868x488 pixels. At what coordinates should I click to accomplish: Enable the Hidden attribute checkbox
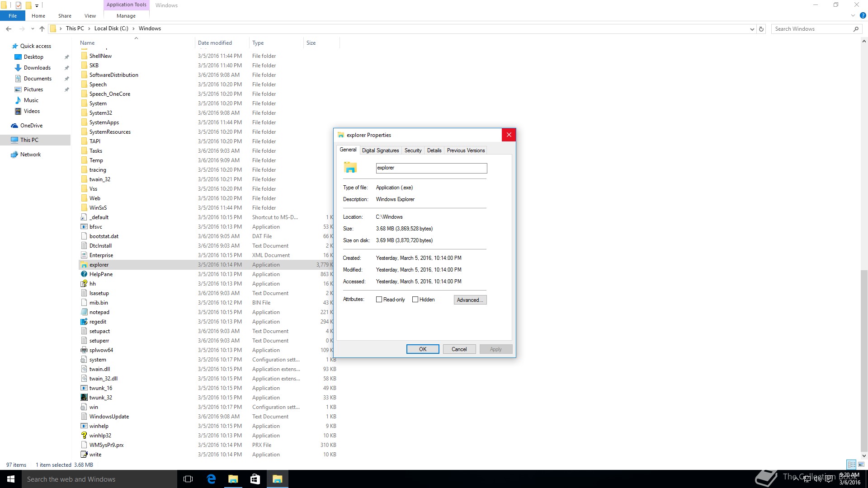pos(415,300)
